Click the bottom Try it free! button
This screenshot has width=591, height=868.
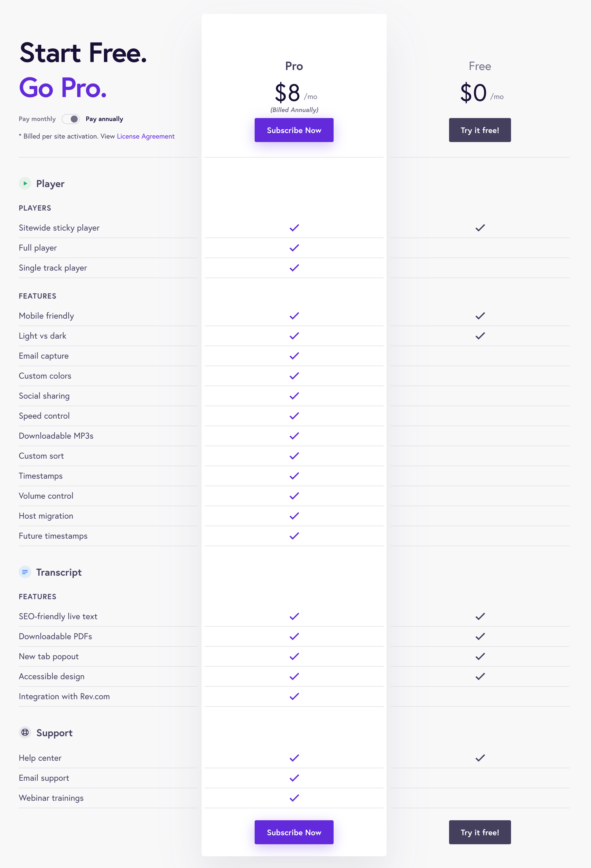click(x=480, y=832)
